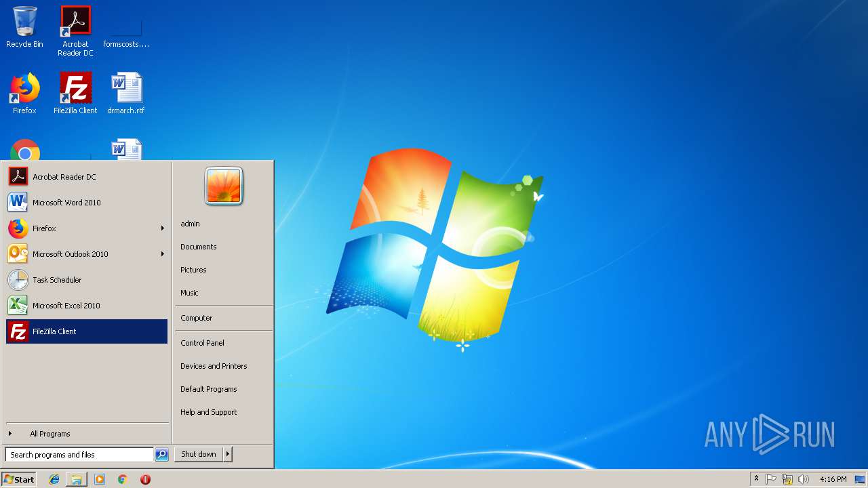Launch Firefox from desktop shortcut
Image resolution: width=868 pixels, height=488 pixels.
pyautogui.click(x=24, y=94)
